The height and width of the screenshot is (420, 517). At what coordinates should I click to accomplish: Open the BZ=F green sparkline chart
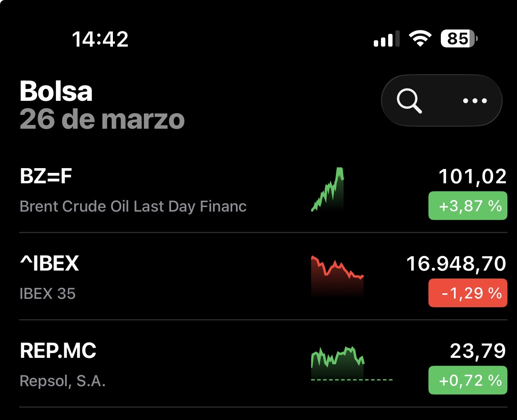tap(328, 190)
